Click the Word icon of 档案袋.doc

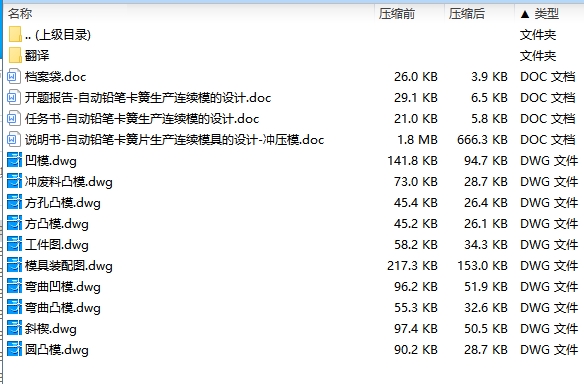pos(14,77)
